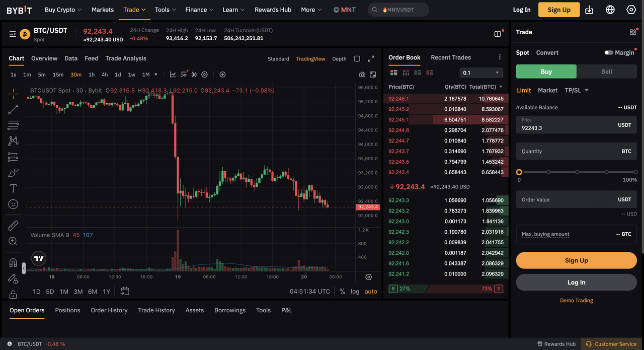Image resolution: width=644 pixels, height=350 pixels.
Task: Click the Quantity input field
Action: click(569, 151)
